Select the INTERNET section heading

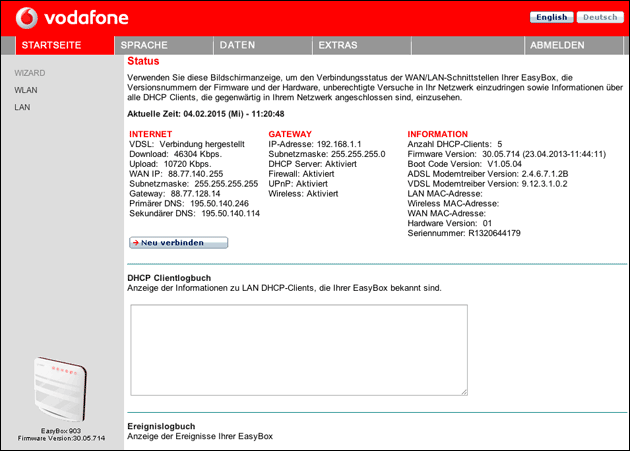click(x=150, y=134)
